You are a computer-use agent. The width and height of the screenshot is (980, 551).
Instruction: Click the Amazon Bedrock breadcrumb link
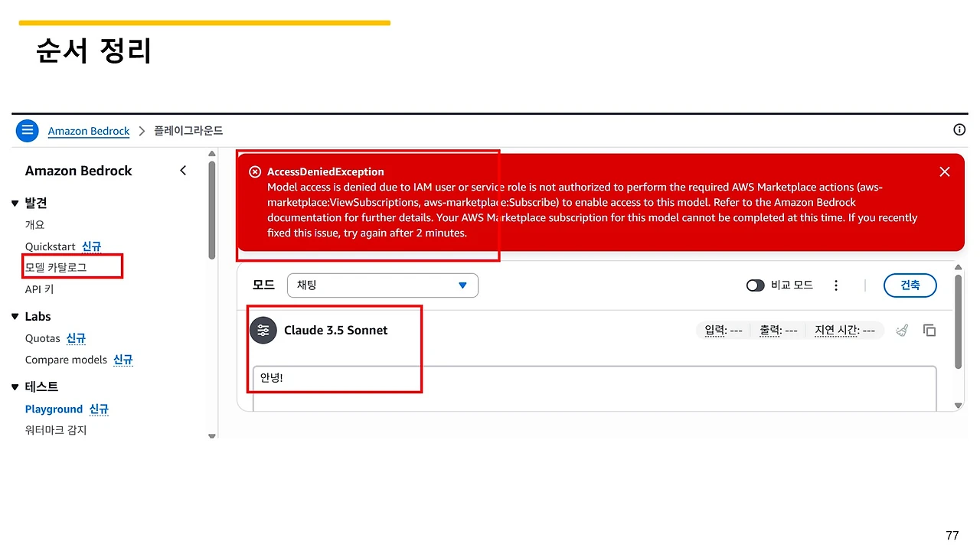pos(89,131)
